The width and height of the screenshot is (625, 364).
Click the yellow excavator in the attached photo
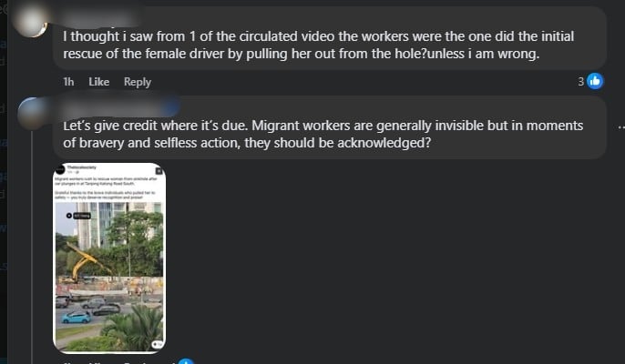(84, 264)
